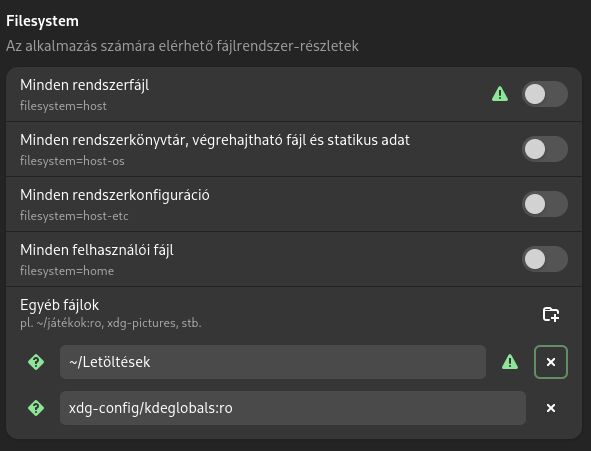Click the 'Minden felhasználói fájl' row label

97,250
